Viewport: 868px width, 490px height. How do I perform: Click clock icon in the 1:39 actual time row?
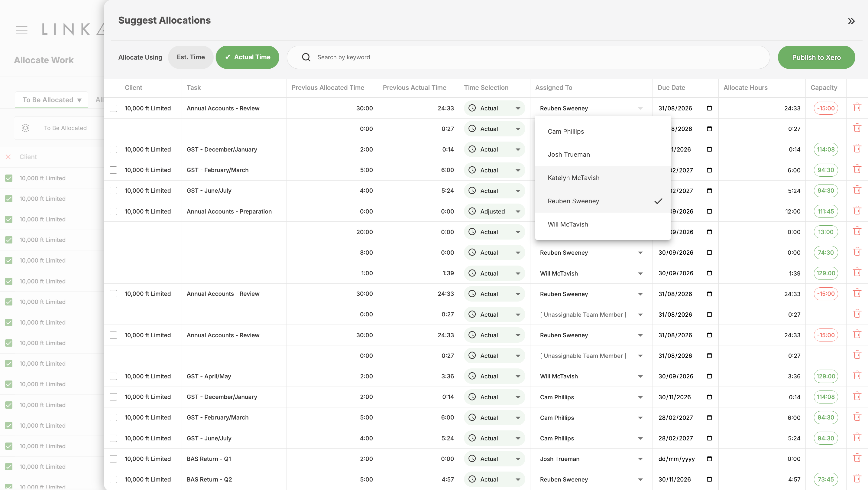pyautogui.click(x=472, y=273)
